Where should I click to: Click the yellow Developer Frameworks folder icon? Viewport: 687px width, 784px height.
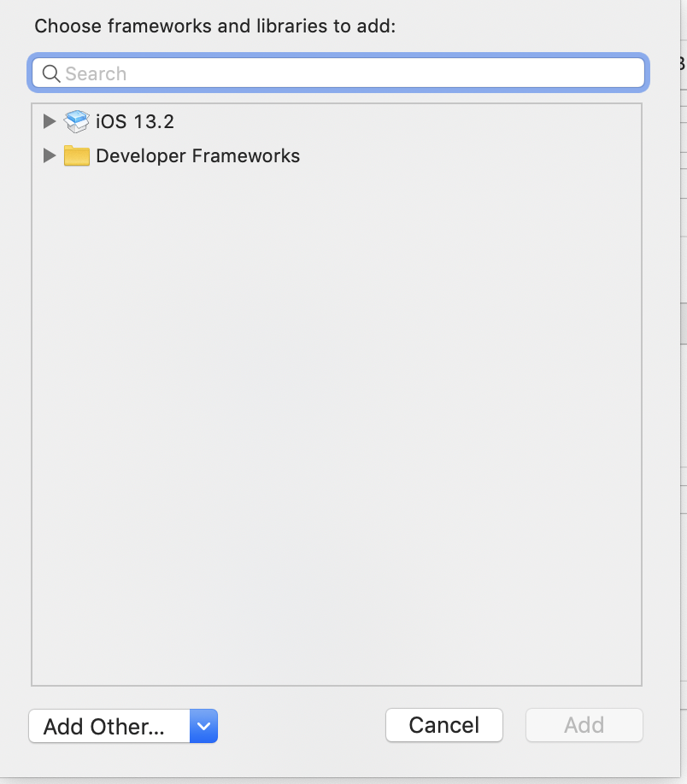(x=77, y=155)
